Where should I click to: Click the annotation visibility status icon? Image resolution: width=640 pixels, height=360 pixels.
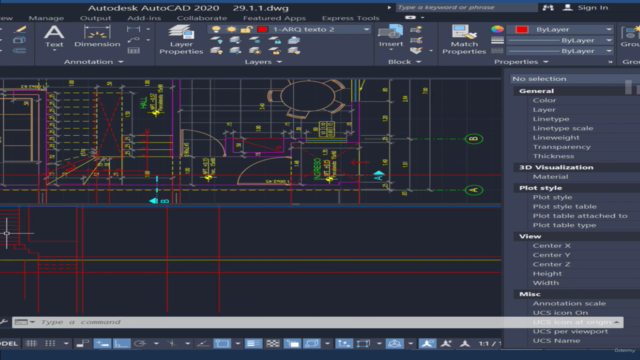427,344
